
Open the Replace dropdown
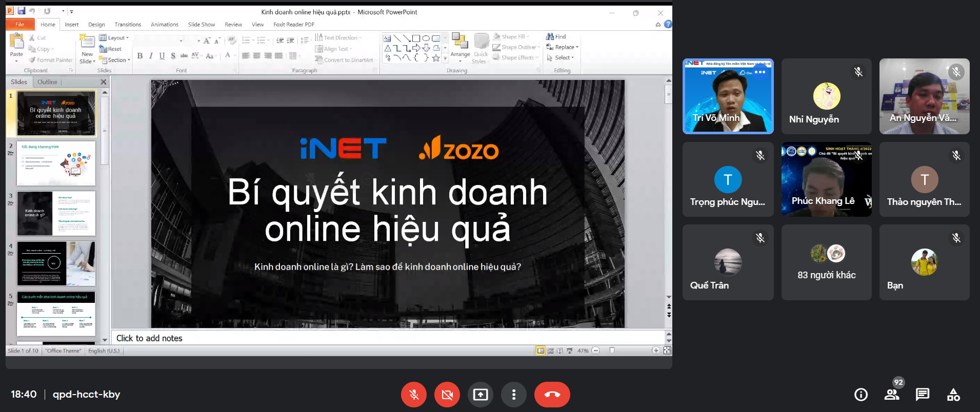(x=563, y=47)
